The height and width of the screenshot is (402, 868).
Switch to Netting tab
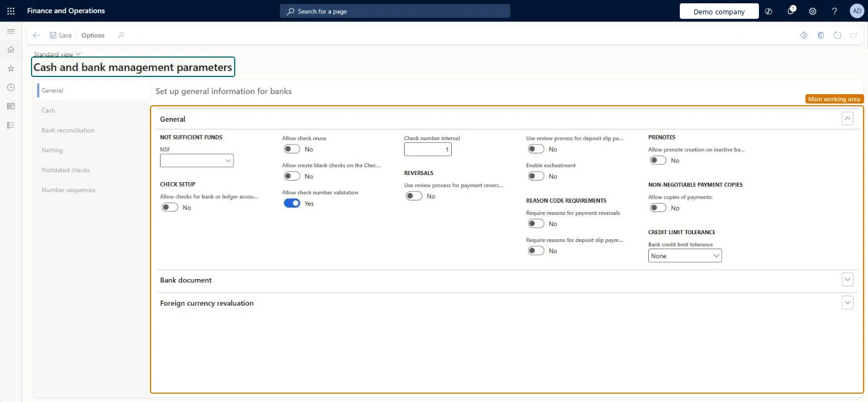coord(52,150)
